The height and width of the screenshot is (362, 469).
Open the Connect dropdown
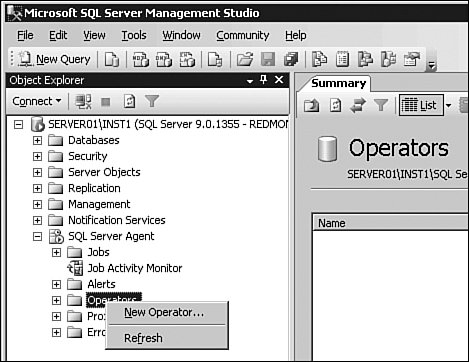tap(37, 101)
